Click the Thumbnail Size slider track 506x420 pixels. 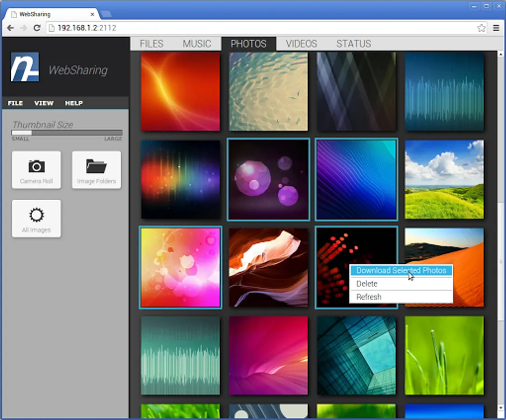[67, 133]
